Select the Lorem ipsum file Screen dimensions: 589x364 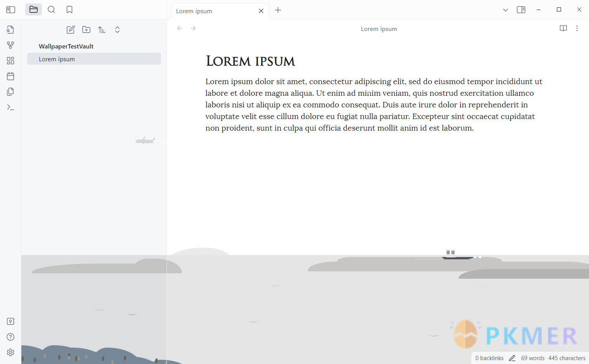tap(94, 59)
